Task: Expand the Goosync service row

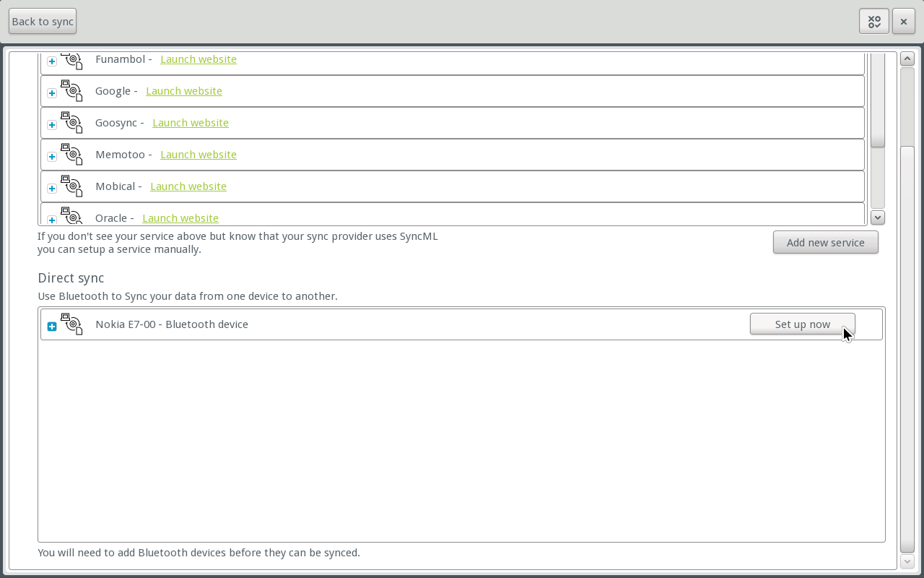Action: (52, 125)
